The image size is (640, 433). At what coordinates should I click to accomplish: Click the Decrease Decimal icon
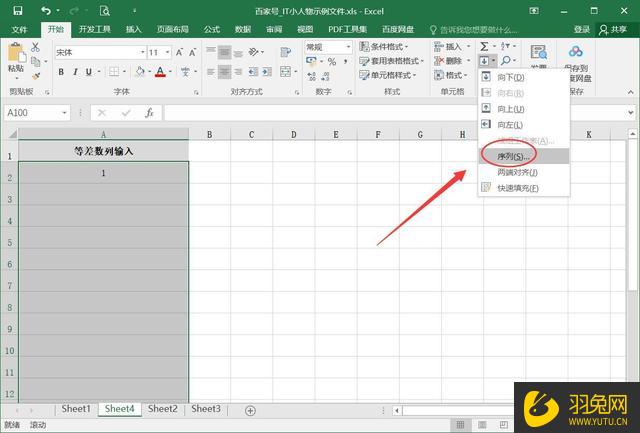(325, 76)
